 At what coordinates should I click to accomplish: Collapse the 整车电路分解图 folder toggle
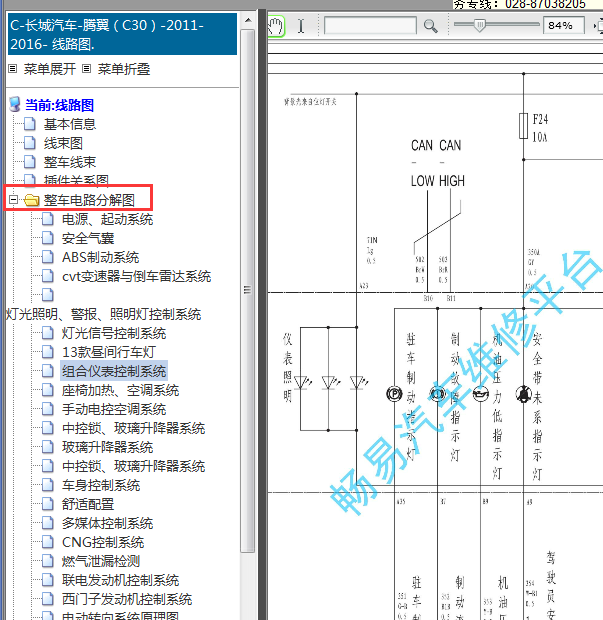tap(13, 200)
